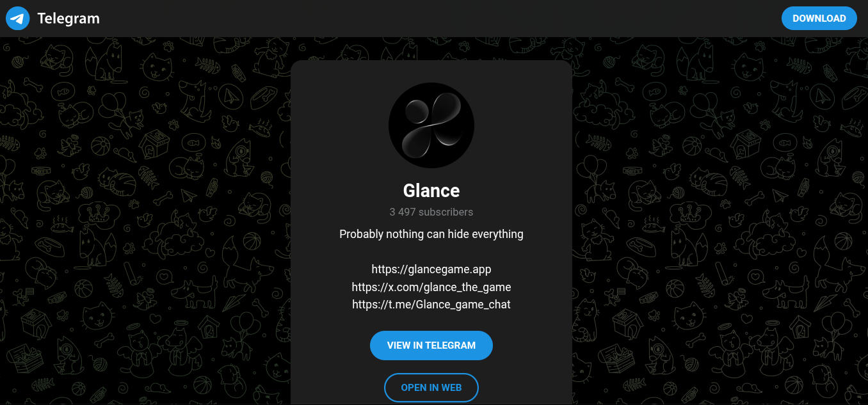Select the glossy swirl logo of Glance
This screenshot has height=405, width=868.
click(433, 125)
